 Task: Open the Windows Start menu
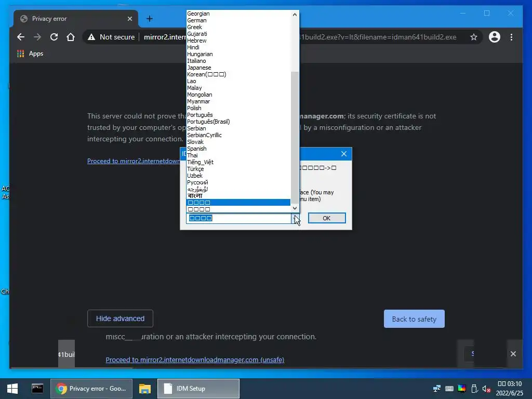[12, 389]
